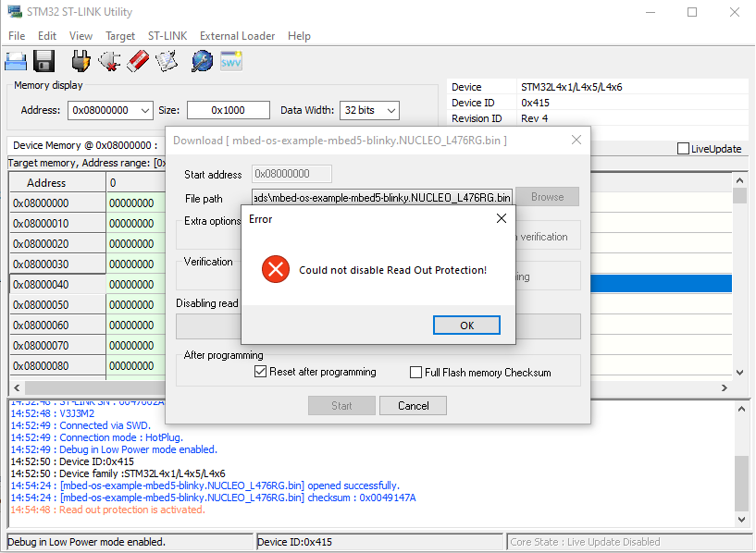The height and width of the screenshot is (553, 756).
Task: Click the ST-LINK Utility title bar icon
Action: (15, 12)
